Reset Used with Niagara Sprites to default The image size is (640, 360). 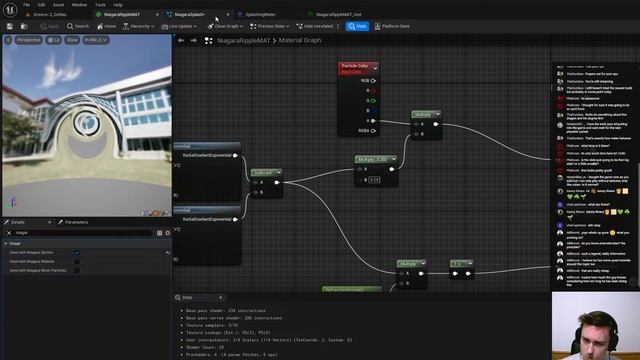click(x=168, y=253)
